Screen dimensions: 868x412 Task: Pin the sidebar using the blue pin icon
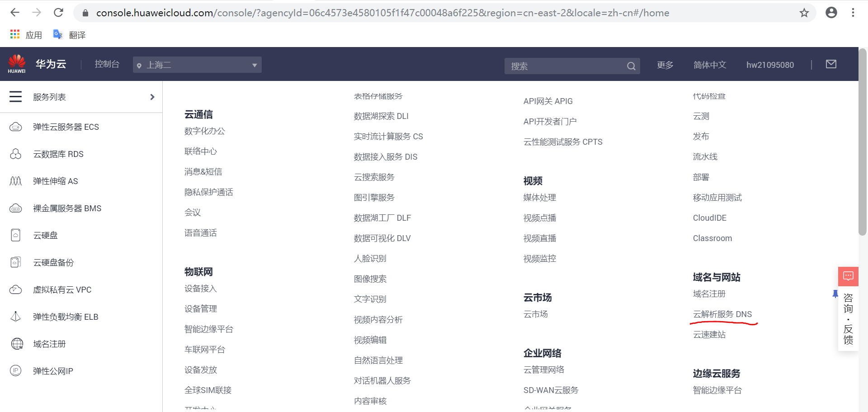click(x=835, y=294)
